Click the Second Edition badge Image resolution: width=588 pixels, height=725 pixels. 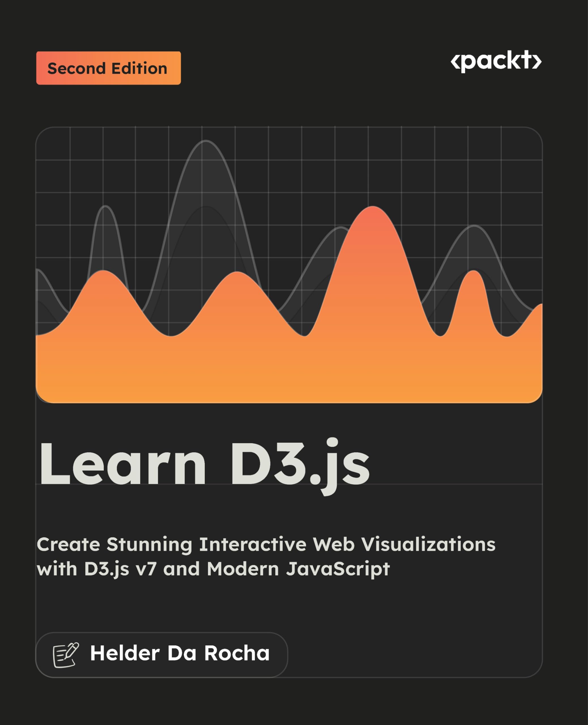[108, 68]
